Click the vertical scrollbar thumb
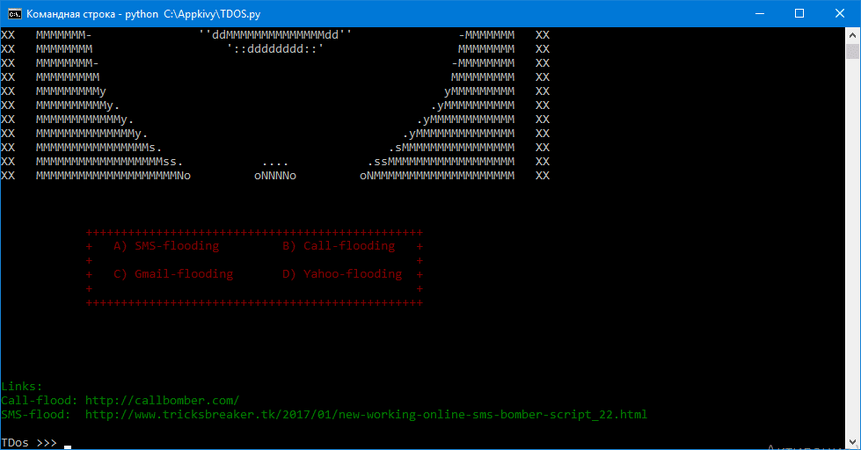 pyautogui.click(x=852, y=54)
